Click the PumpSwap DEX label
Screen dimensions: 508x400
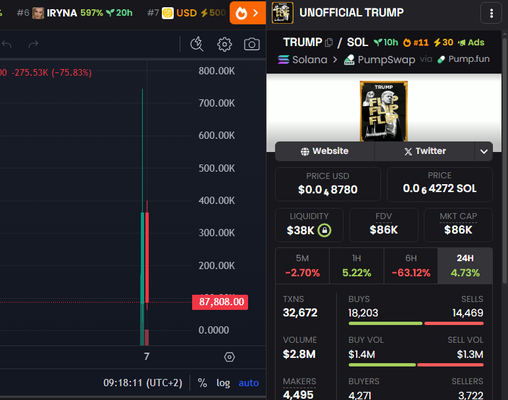click(380, 60)
